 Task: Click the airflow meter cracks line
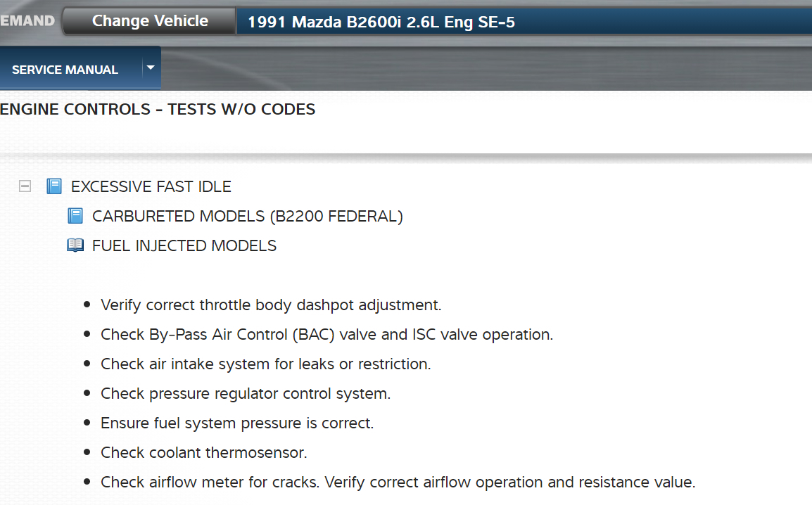tap(398, 482)
